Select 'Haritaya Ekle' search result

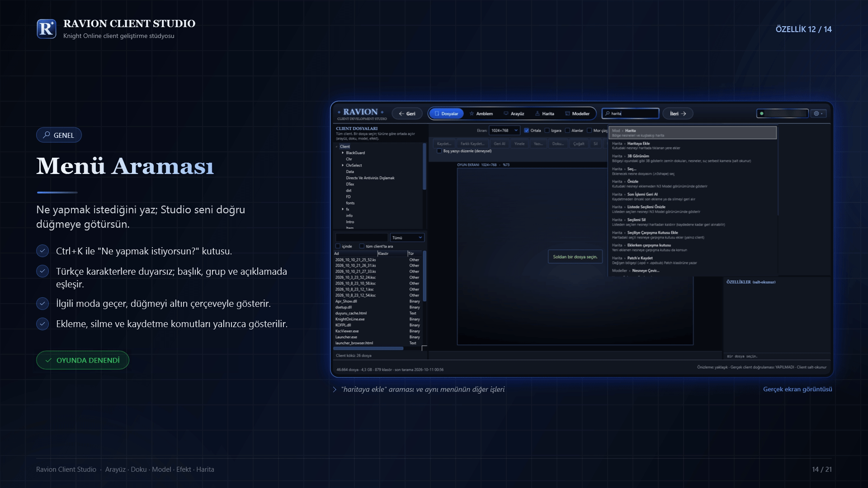tap(693, 145)
